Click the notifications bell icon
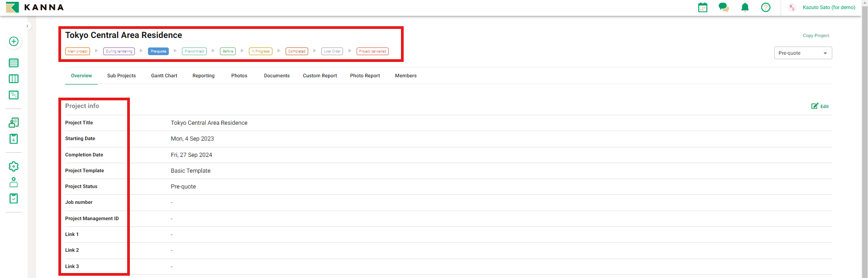 coord(745,7)
